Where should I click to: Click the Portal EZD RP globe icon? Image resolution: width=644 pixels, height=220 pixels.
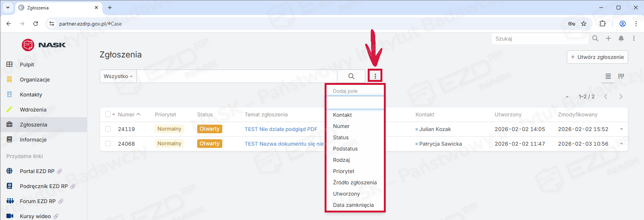10,171
